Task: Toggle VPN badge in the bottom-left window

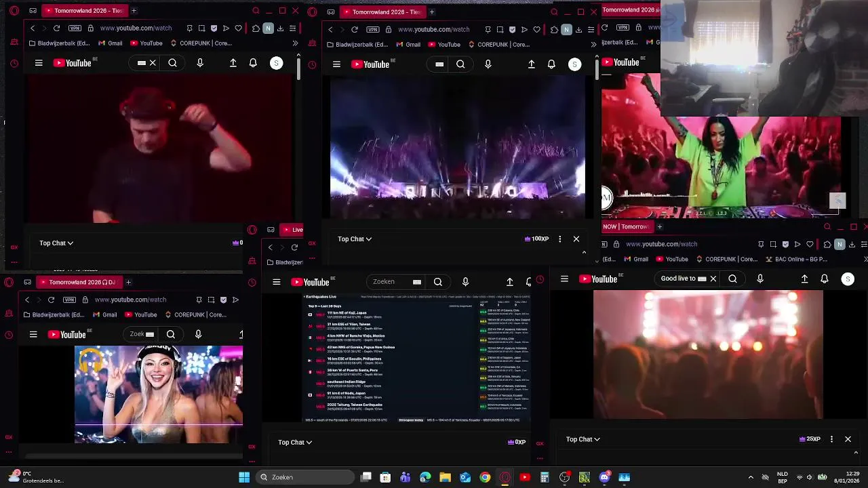Action: coord(69,300)
